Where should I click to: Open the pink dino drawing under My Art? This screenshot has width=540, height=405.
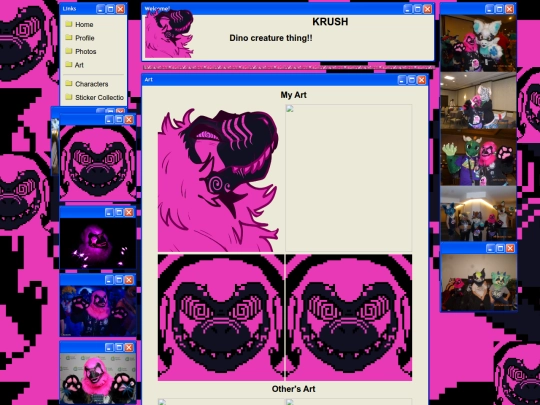[x=219, y=179]
